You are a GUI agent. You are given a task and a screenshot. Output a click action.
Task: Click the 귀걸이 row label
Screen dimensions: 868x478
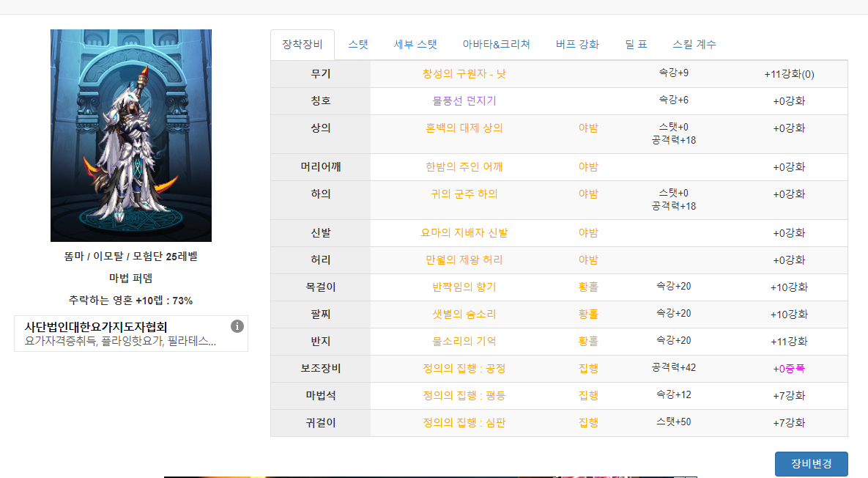coord(321,422)
